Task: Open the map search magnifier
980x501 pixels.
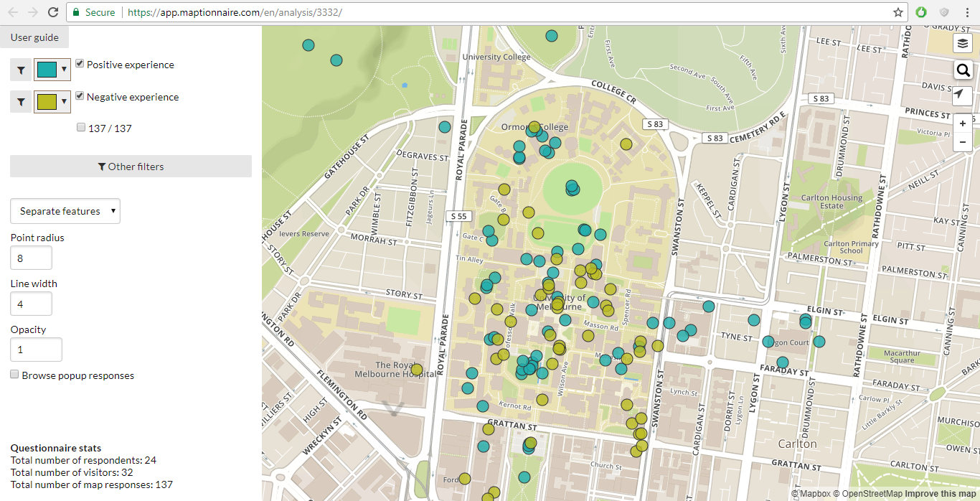Action: [963, 70]
